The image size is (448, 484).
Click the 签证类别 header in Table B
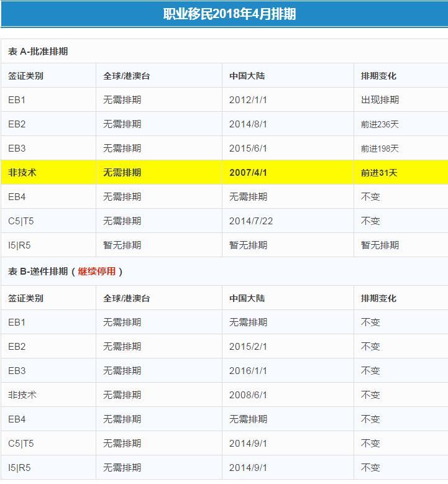25,298
